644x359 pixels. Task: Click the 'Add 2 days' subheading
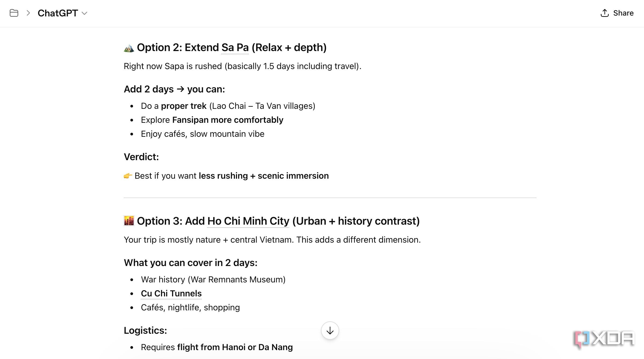[x=174, y=89]
